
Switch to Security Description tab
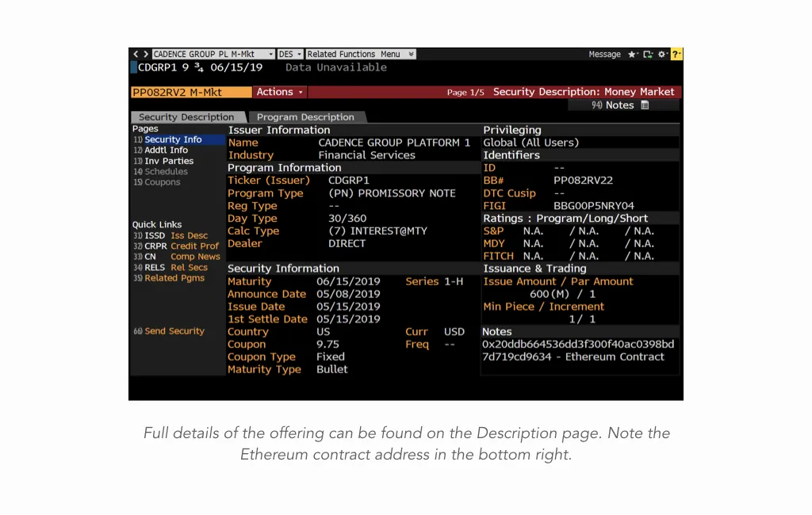click(186, 117)
